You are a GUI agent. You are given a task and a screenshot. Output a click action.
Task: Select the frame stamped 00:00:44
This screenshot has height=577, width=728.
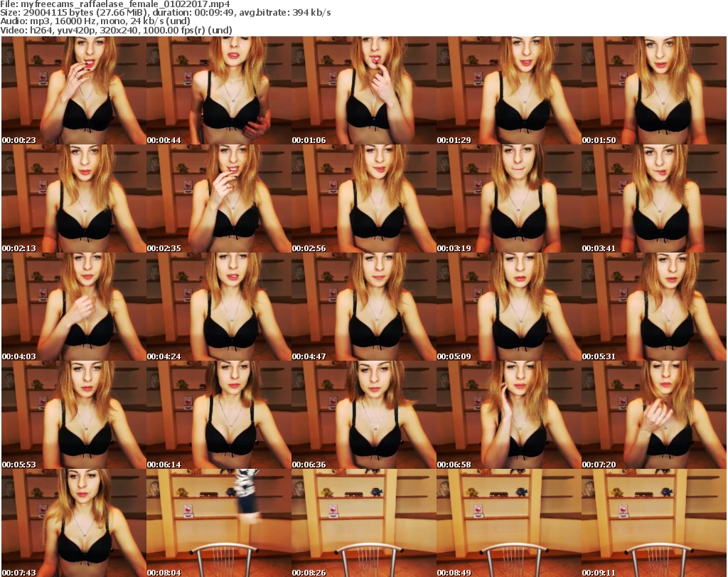219,90
